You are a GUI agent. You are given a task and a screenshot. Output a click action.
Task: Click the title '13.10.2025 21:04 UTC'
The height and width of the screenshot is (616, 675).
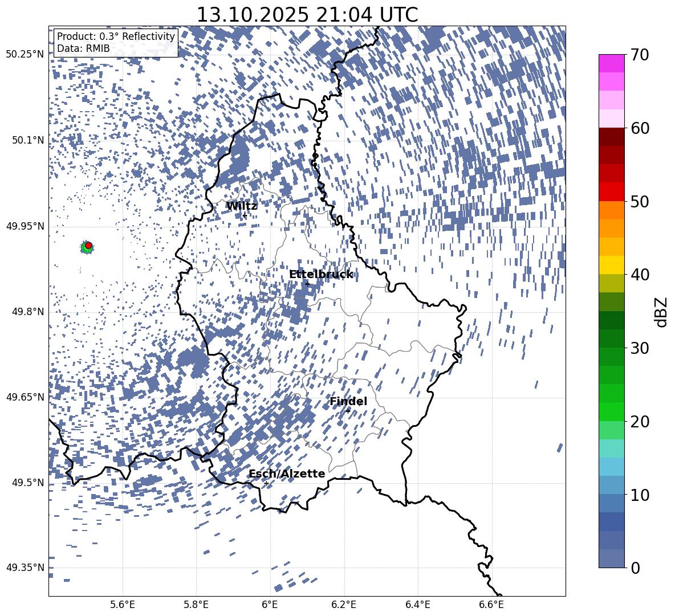coord(307,15)
